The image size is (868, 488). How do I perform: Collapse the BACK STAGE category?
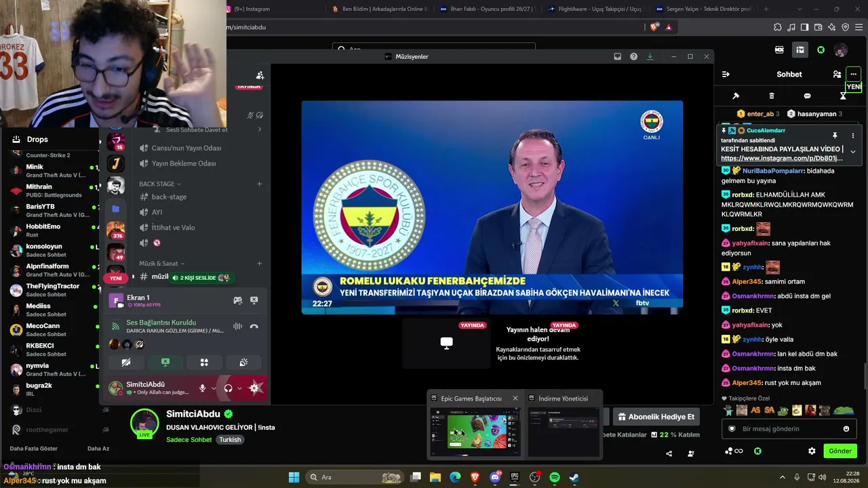click(x=160, y=184)
